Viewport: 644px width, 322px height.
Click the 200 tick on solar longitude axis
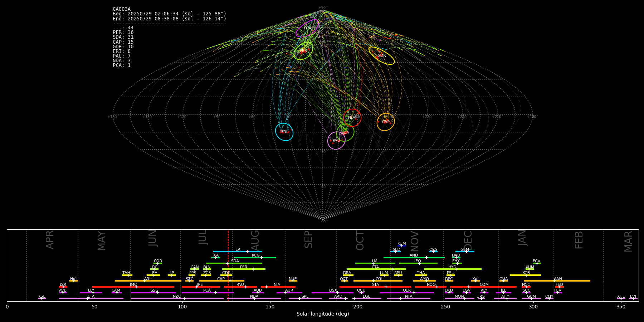click(358, 307)
